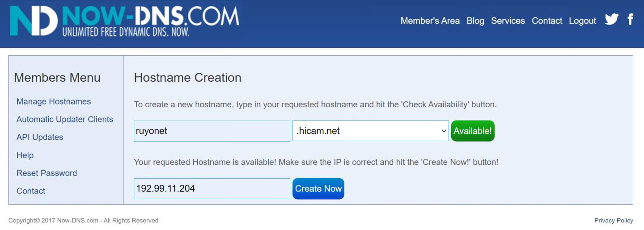Viewport: 644px width, 230px height.
Task: Click the Now-DNS.com logo
Action: click(x=124, y=21)
